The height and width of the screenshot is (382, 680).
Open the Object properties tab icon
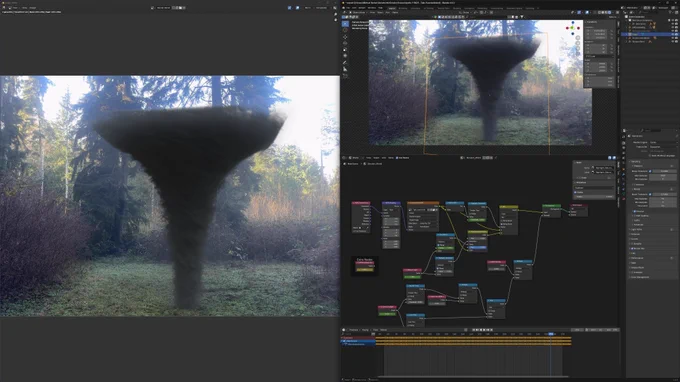pyautogui.click(x=624, y=169)
